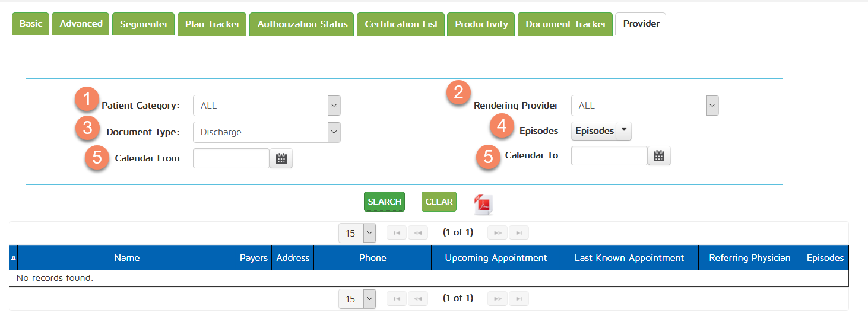Click the CLEAR button
868x319 pixels.
[x=439, y=202]
